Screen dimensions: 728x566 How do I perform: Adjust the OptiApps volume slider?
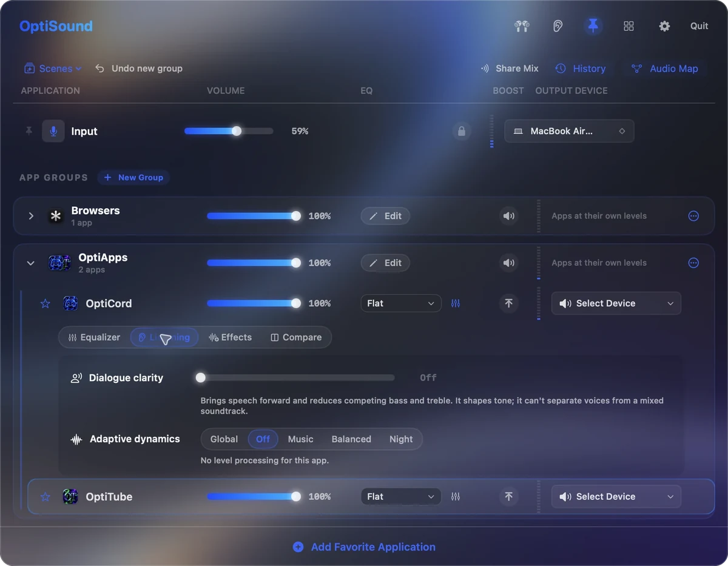pyautogui.click(x=254, y=263)
